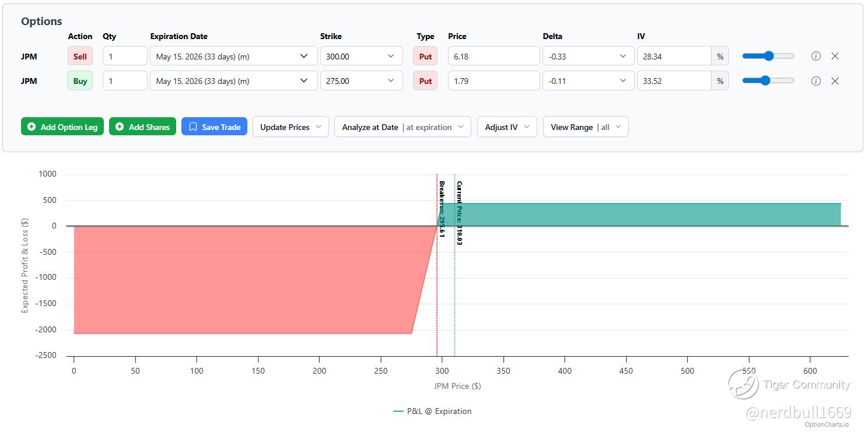This screenshot has width=868, height=432.
Task: Open the 275.00 strike dropdown
Action: [x=361, y=81]
